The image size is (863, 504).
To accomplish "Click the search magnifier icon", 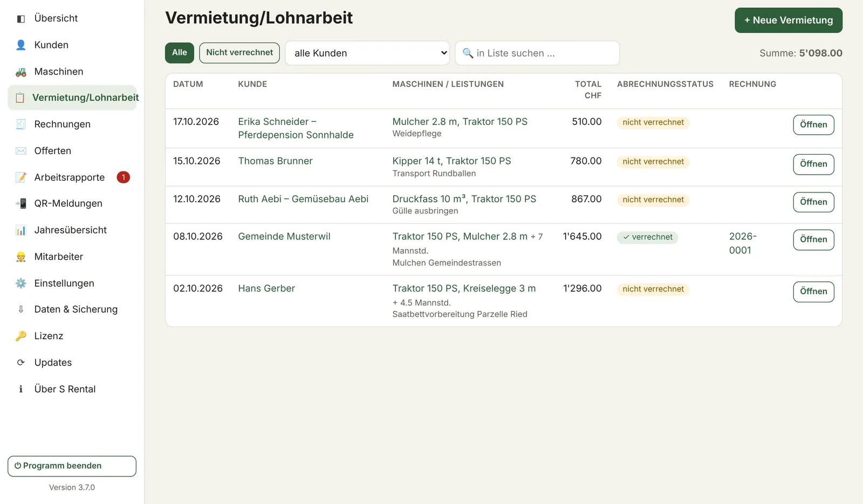I will pyautogui.click(x=468, y=53).
